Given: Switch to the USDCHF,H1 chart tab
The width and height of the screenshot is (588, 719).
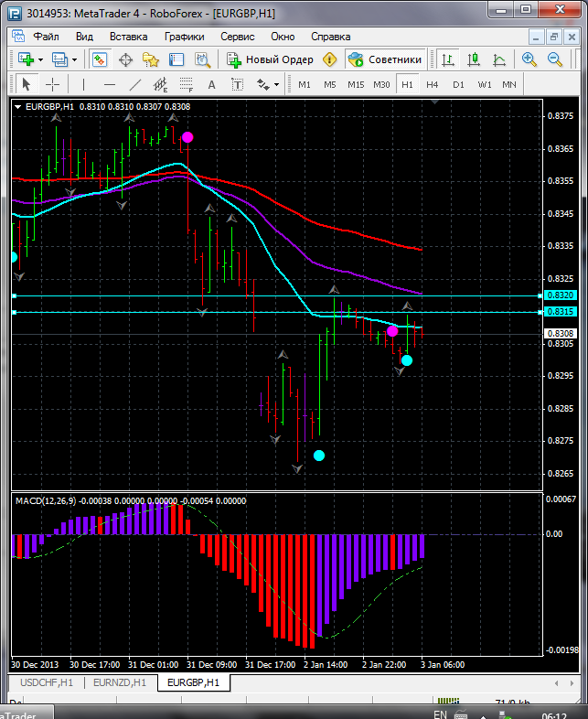Looking at the screenshot, I should pyautogui.click(x=45, y=682).
